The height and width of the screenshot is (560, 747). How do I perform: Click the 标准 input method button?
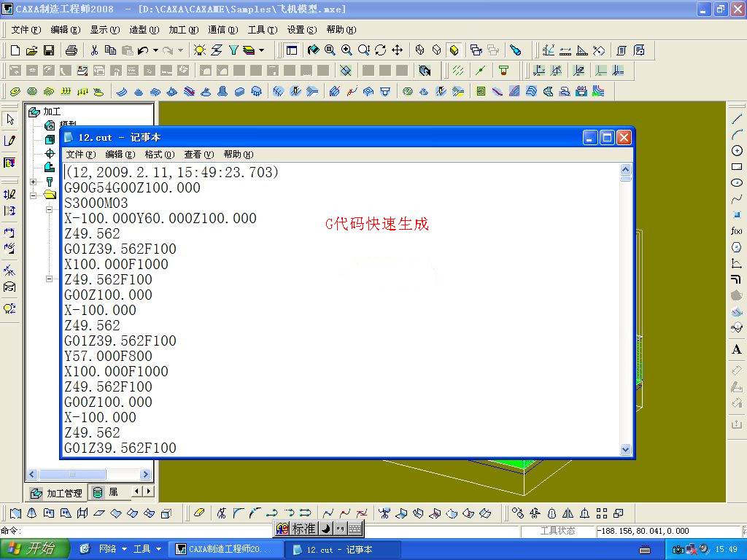[x=303, y=529]
